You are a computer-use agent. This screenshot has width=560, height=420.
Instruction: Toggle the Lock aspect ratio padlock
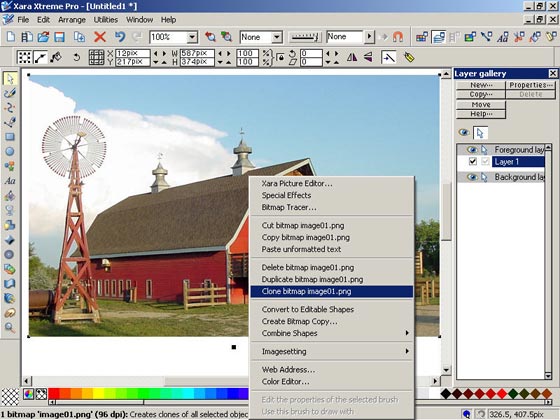click(281, 58)
